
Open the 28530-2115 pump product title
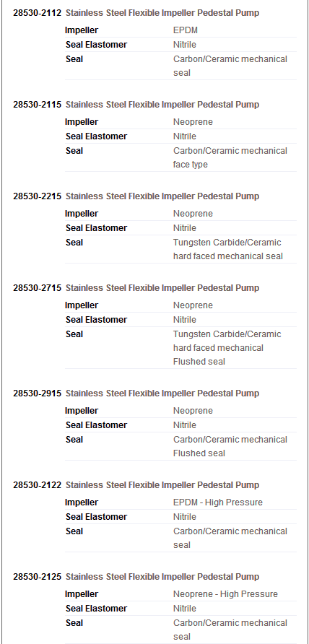click(162, 104)
